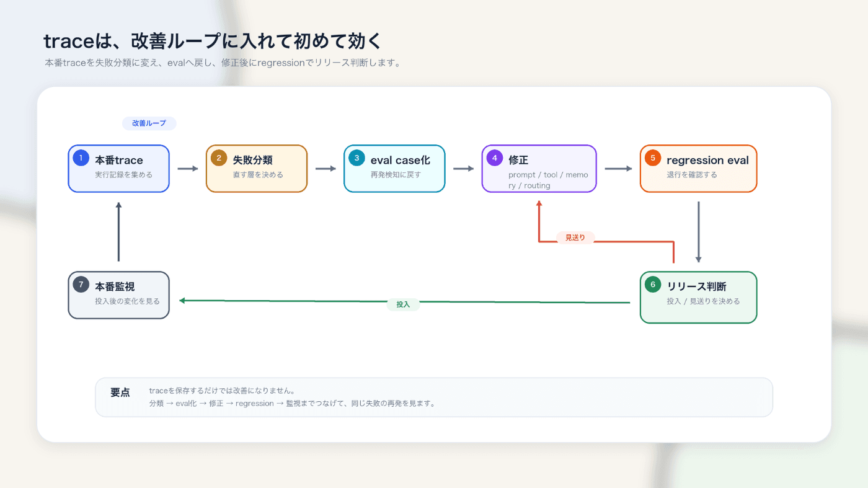Image resolution: width=868 pixels, height=488 pixels.
Task: Click the regression eval card title
Action: 708,160
